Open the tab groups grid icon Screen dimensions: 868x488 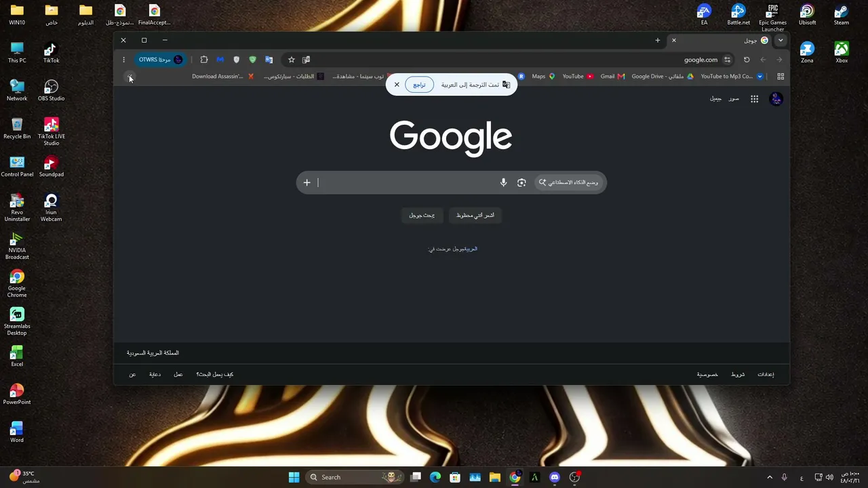[781, 77]
